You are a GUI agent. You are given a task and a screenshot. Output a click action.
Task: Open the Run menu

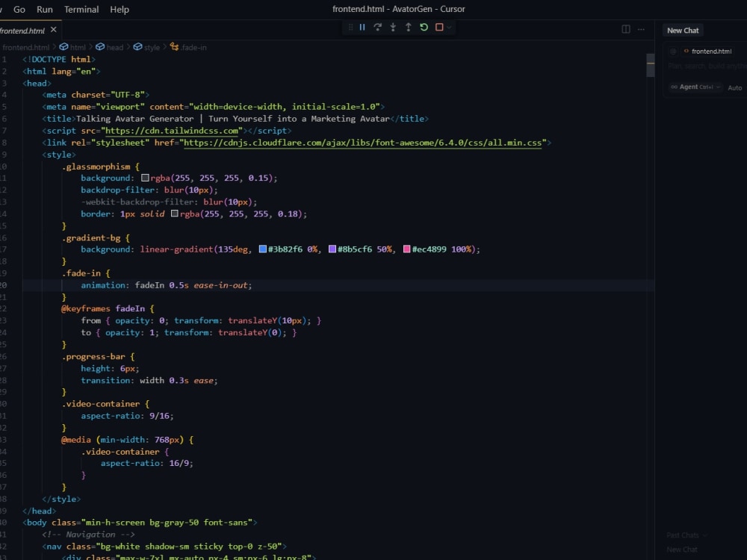(45, 10)
